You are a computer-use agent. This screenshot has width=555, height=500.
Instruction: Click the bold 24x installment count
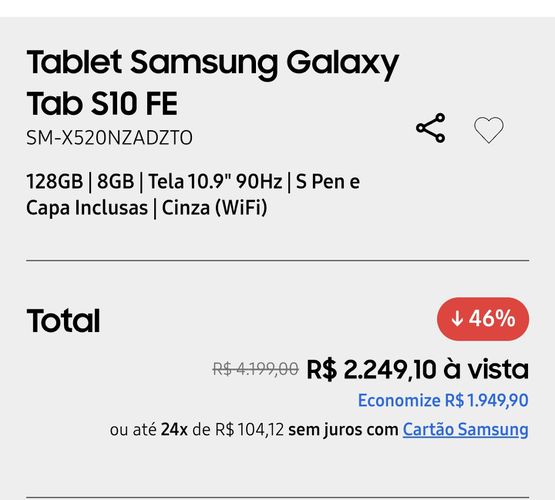(x=174, y=430)
